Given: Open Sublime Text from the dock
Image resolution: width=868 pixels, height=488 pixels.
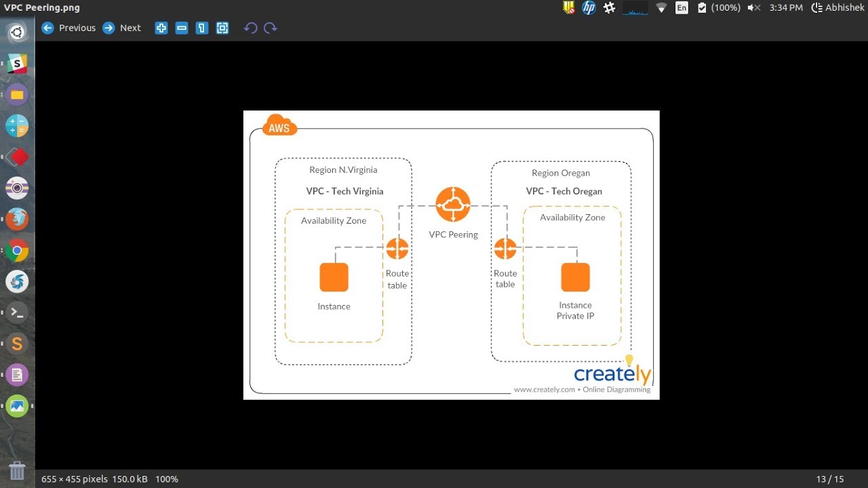Looking at the screenshot, I should [x=17, y=344].
